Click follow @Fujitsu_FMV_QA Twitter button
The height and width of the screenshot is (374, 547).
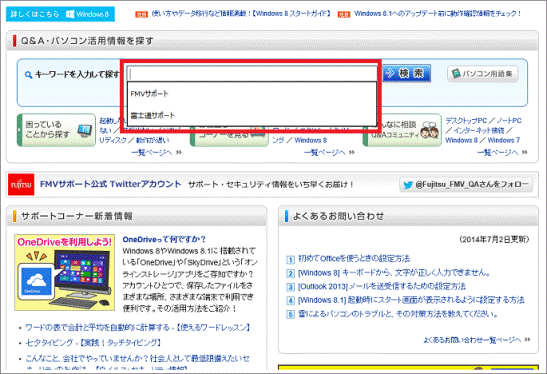(x=466, y=185)
